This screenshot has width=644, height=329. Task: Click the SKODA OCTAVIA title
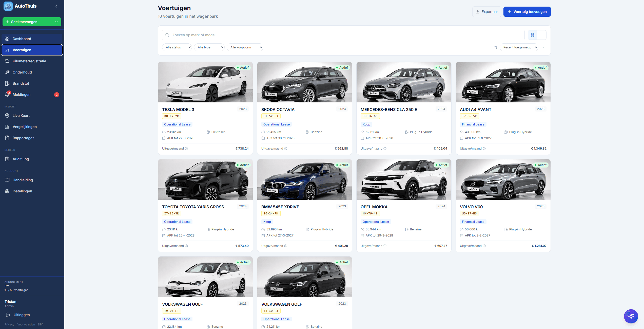[278, 109]
